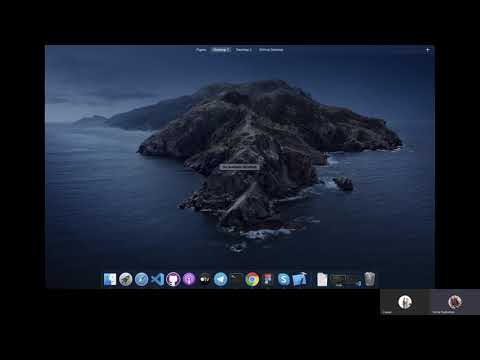Image resolution: width=480 pixels, height=360 pixels.
Task: Open Xcode hammer icon in Dock
Action: click(300, 279)
